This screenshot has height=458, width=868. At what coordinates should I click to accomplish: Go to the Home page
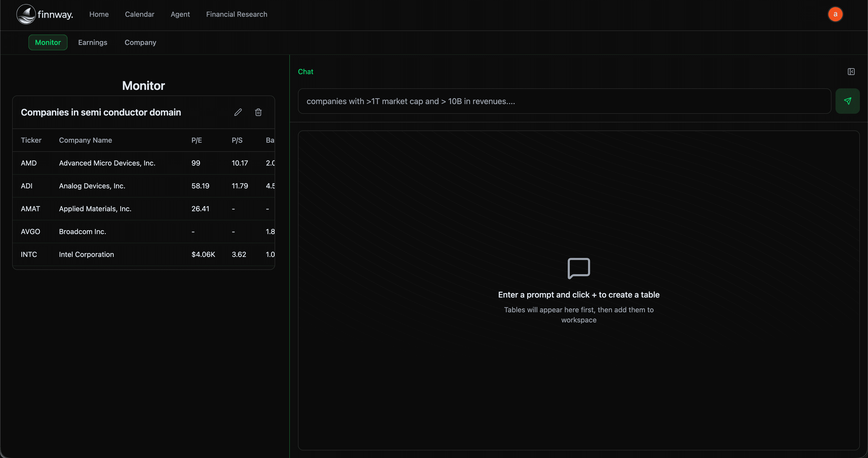(99, 14)
